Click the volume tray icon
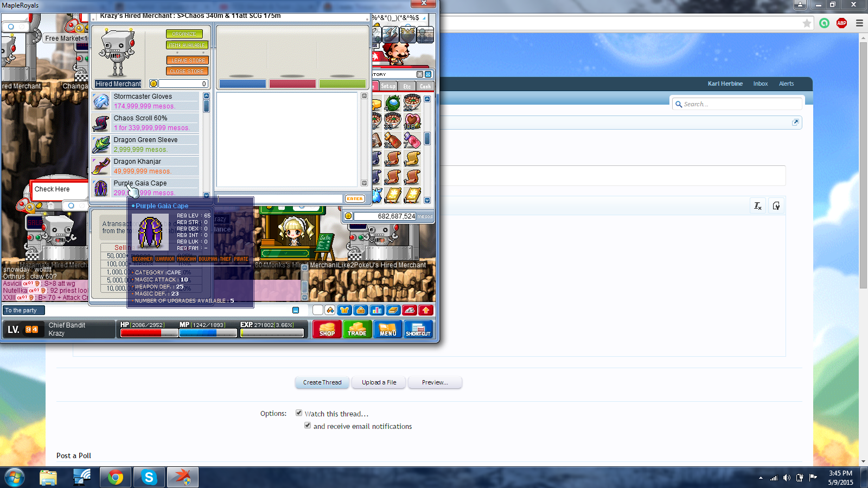868x488 pixels. (x=787, y=478)
